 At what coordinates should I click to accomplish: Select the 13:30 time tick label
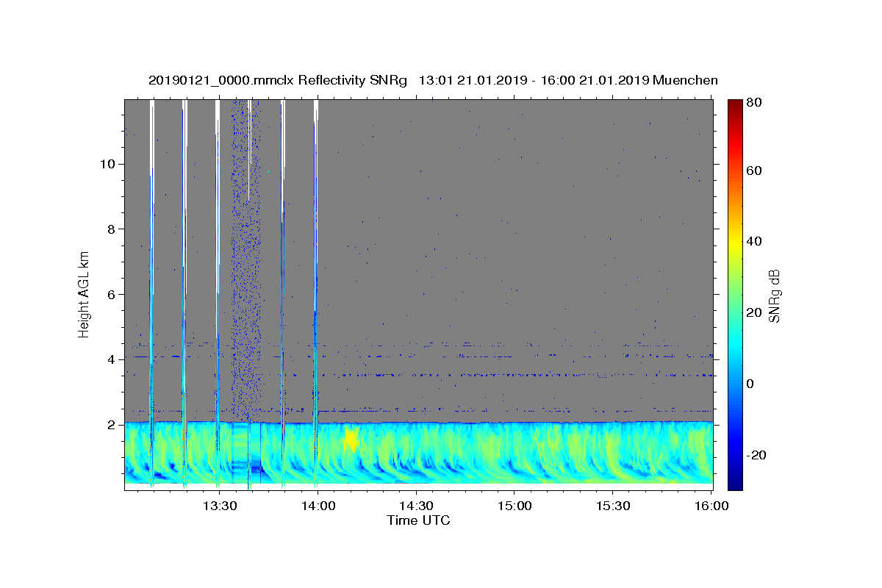(x=220, y=506)
